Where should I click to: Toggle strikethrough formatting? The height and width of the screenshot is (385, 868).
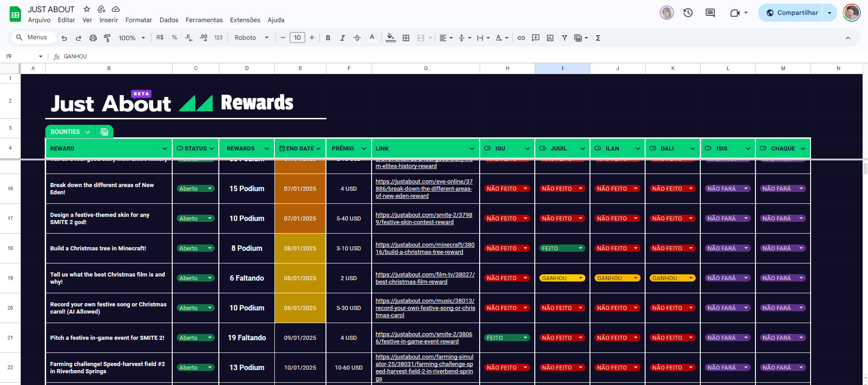(357, 38)
